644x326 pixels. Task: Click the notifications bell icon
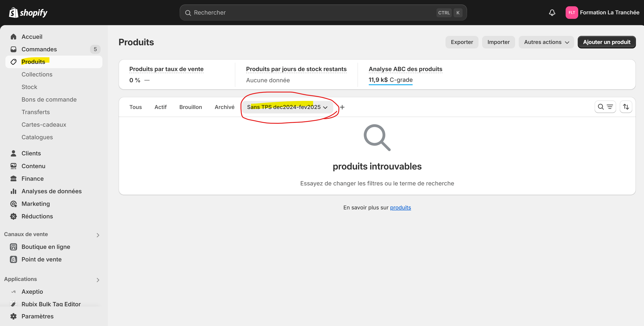coord(552,13)
